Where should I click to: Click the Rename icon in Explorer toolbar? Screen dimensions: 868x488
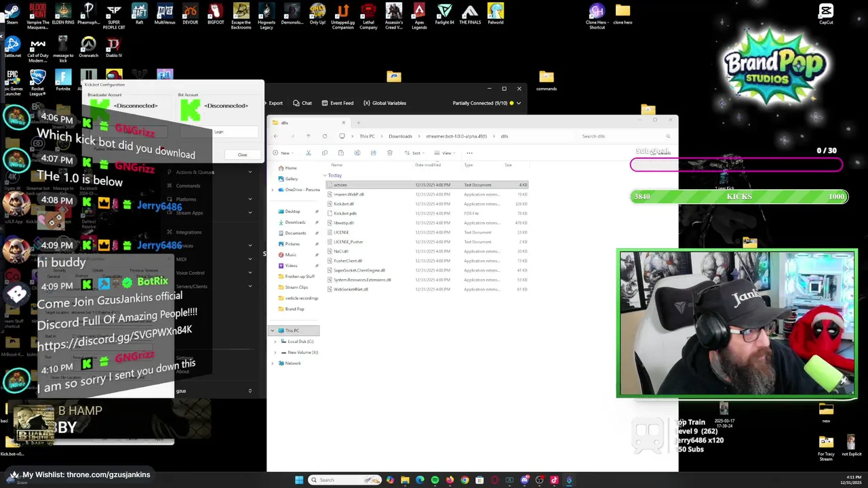pyautogui.click(x=357, y=153)
